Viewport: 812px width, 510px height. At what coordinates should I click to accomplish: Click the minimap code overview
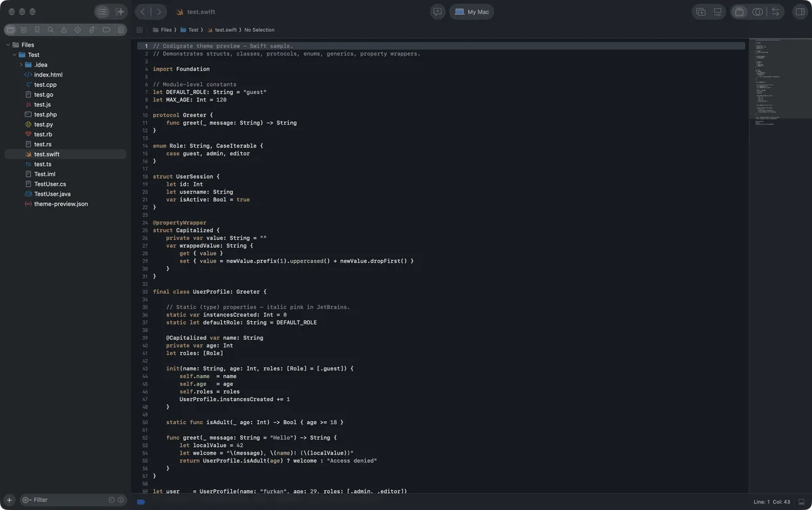coord(780,81)
